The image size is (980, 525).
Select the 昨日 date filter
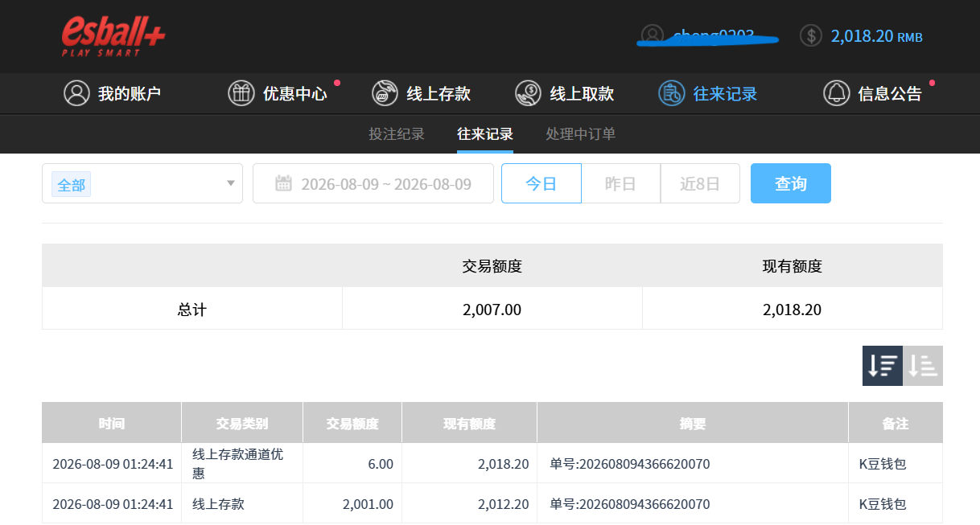(620, 183)
